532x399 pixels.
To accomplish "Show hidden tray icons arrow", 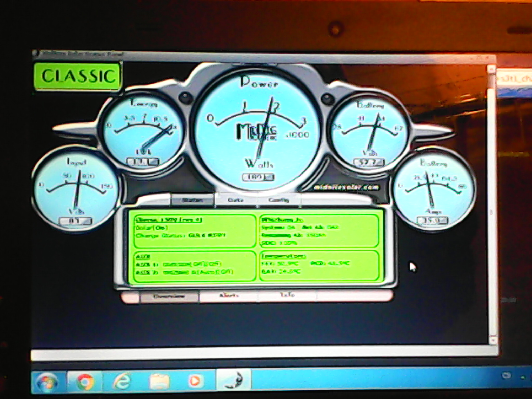I will pos(523,377).
